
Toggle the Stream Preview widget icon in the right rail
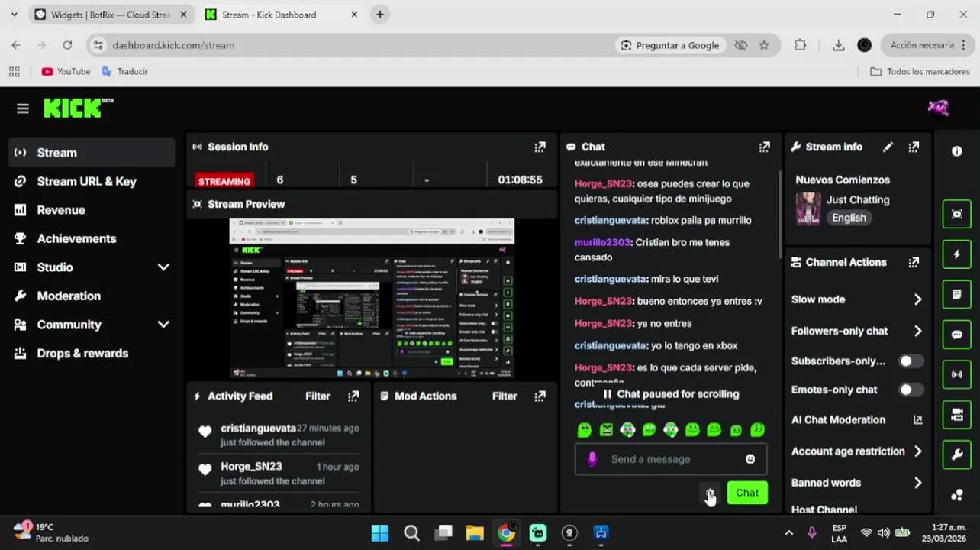click(x=957, y=215)
